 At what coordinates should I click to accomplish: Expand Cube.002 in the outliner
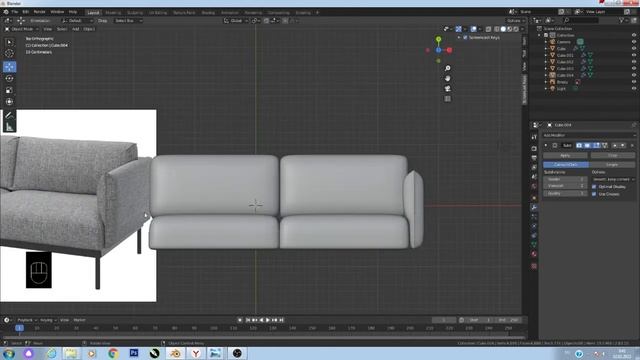546,62
